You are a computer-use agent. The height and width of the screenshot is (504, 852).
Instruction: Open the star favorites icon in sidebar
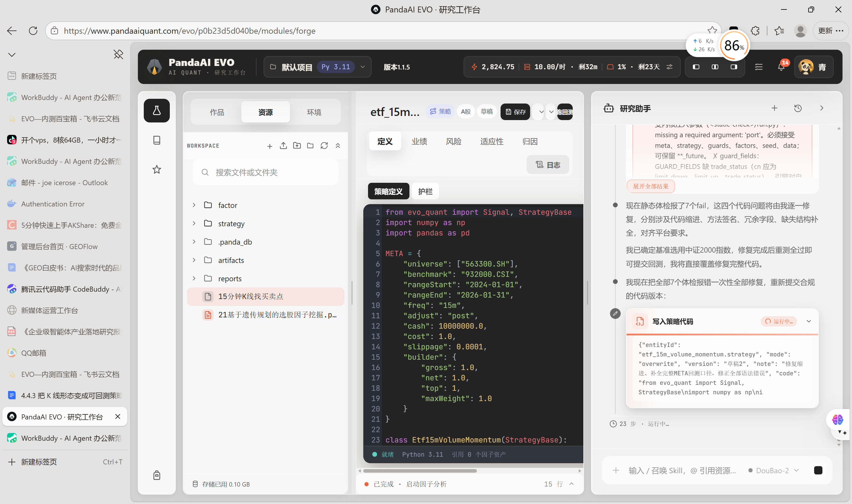click(156, 169)
